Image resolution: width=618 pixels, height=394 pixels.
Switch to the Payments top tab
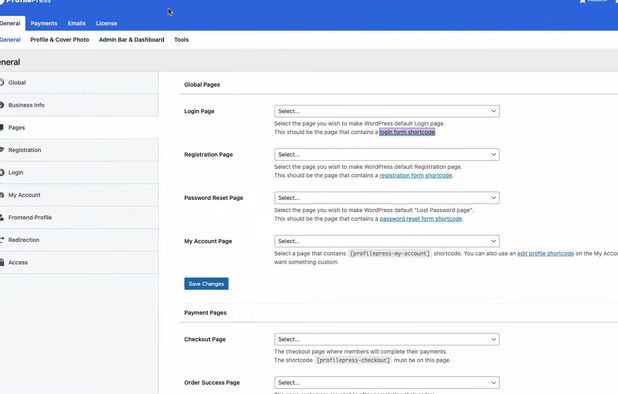point(44,24)
